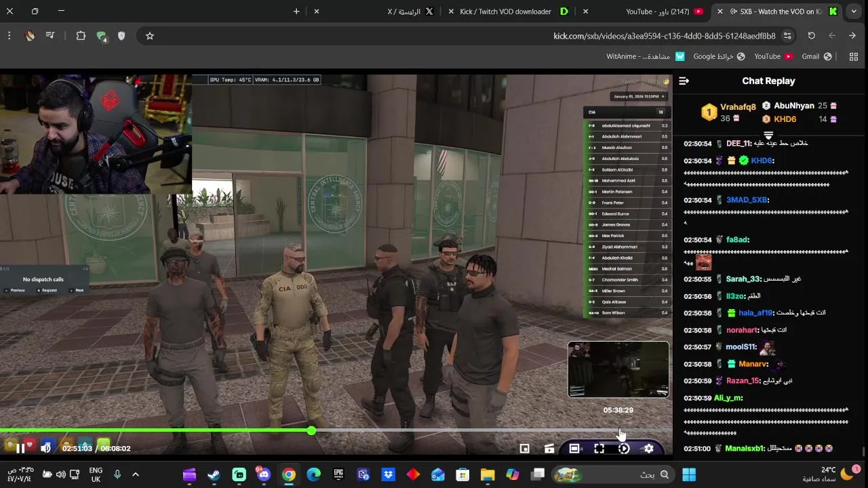Click the green playhead on the seek bar
The height and width of the screenshot is (488, 868).
point(311,430)
